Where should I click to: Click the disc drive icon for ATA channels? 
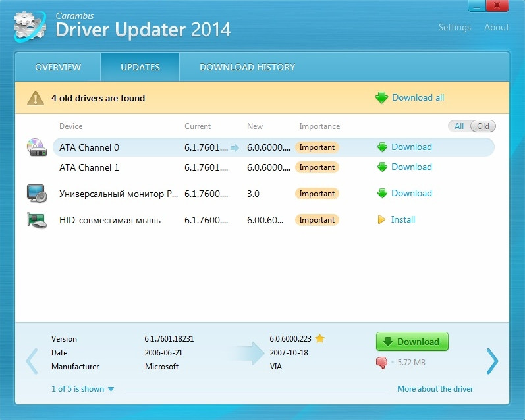[x=36, y=147]
